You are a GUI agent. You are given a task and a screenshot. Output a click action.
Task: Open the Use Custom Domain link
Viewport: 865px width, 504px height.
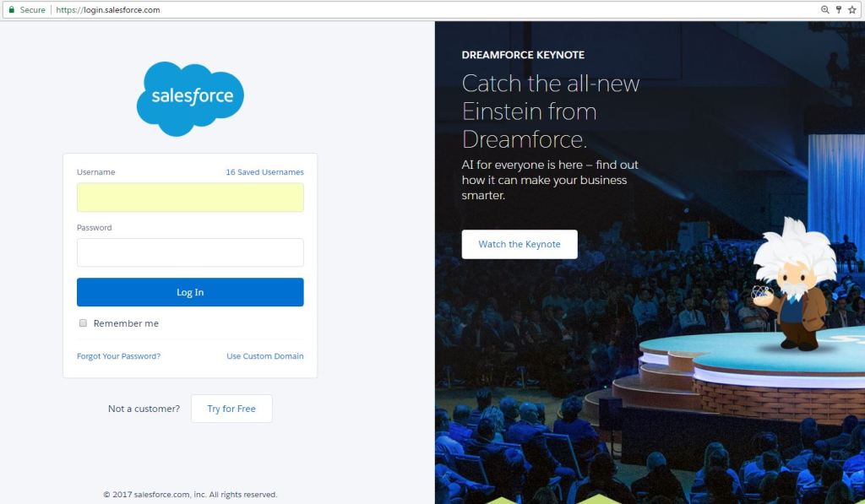click(265, 356)
